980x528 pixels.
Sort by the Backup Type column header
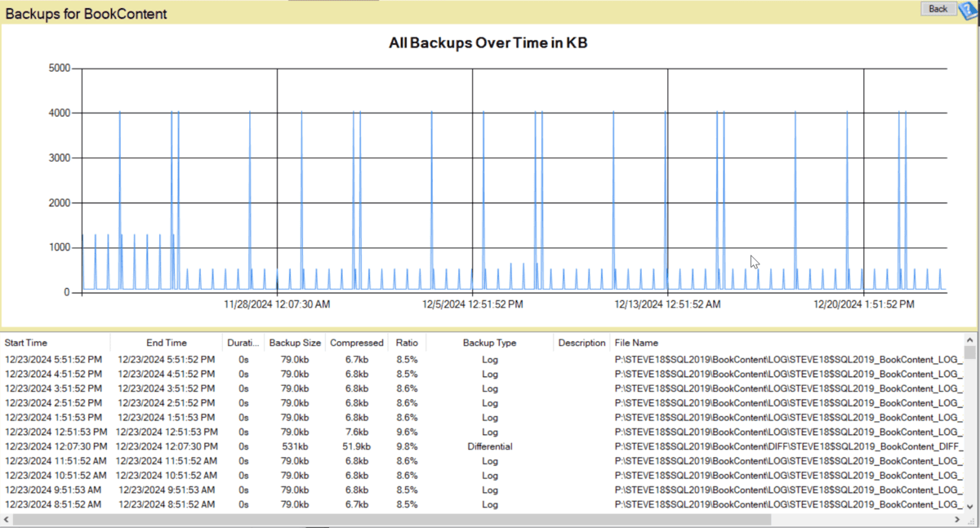pos(489,342)
